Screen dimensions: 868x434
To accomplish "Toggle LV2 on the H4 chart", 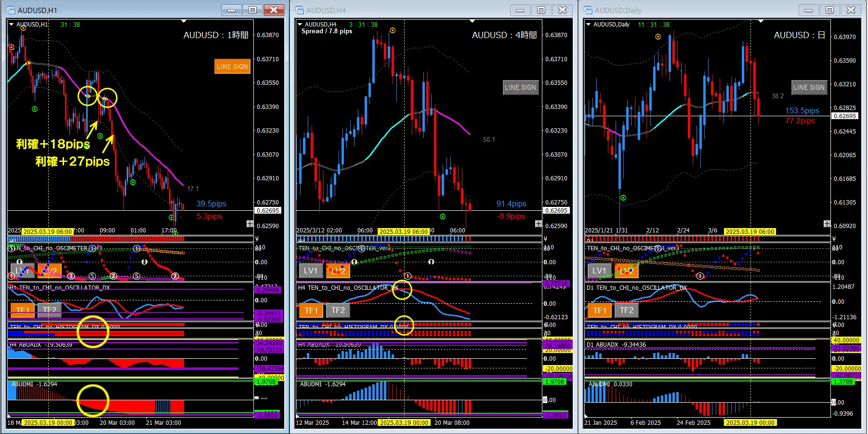I will pyautogui.click(x=338, y=271).
